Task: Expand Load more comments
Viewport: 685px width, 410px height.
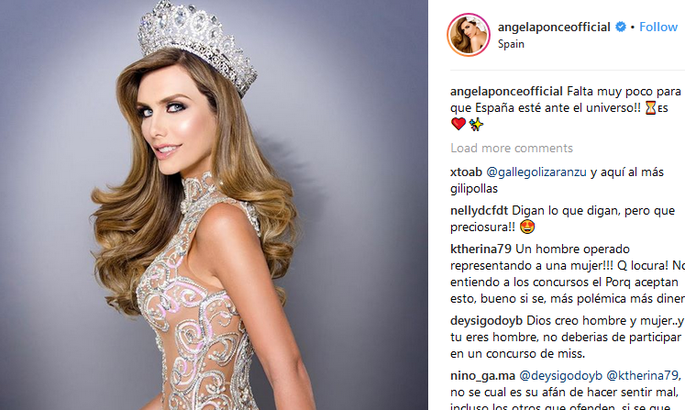Action: [x=512, y=148]
